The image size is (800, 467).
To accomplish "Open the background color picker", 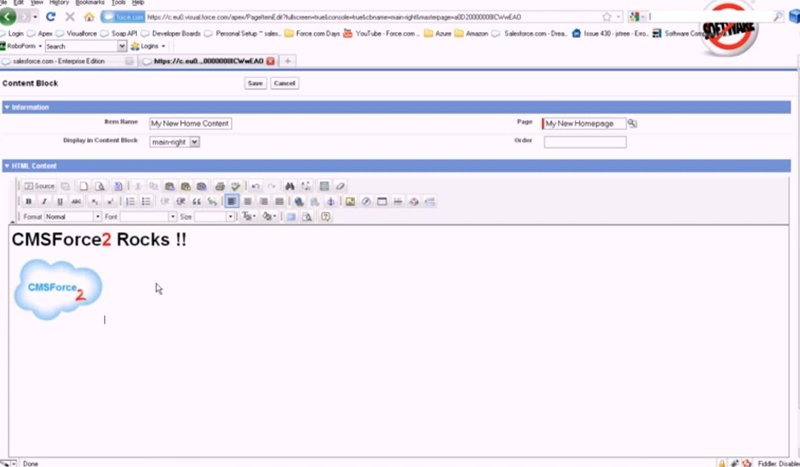I will point(269,217).
